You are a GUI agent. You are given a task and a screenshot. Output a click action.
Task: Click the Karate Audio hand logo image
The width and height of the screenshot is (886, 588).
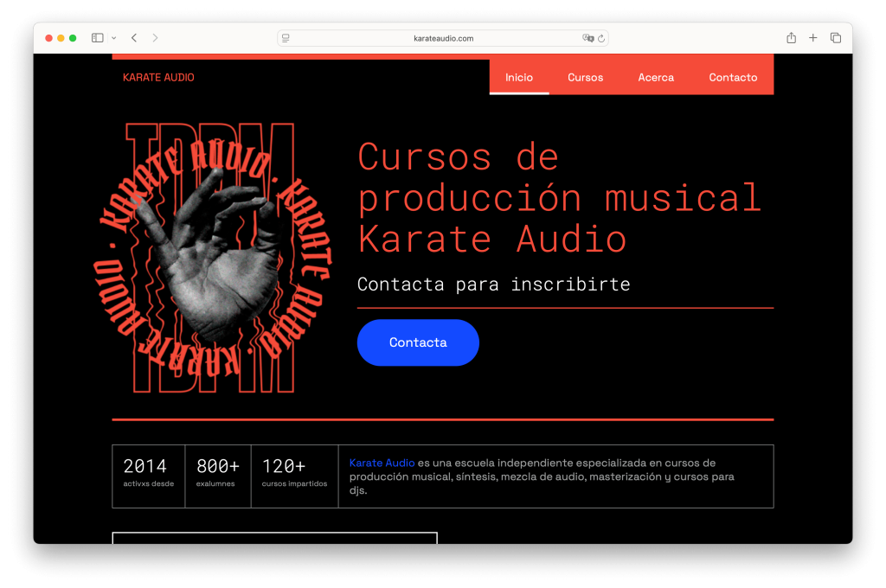click(x=213, y=259)
